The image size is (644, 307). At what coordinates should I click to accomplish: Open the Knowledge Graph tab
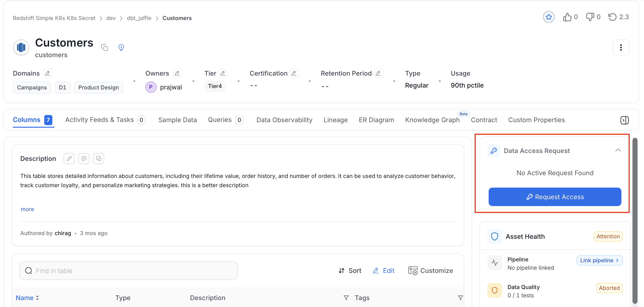[432, 120]
